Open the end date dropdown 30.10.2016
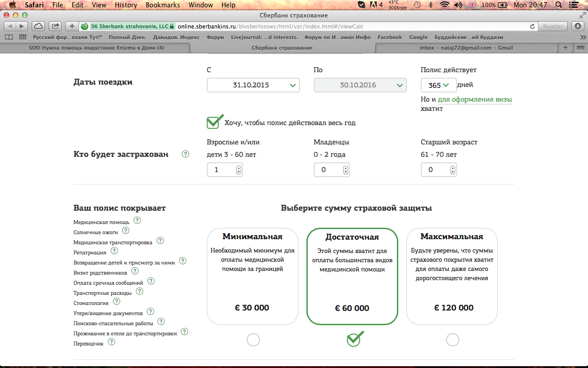The width and height of the screenshot is (588, 368). click(x=360, y=85)
